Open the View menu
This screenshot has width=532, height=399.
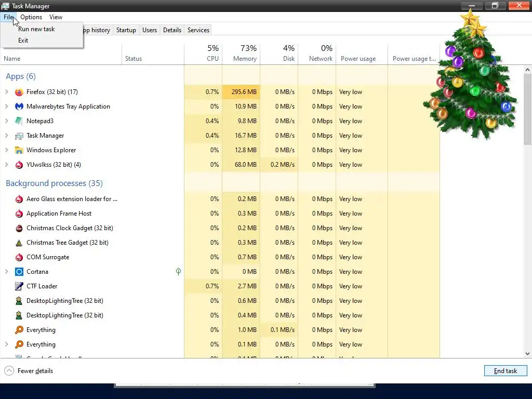point(56,17)
